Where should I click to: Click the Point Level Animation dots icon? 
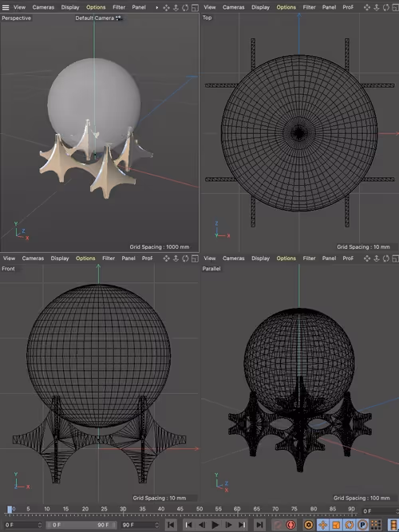[376, 525]
